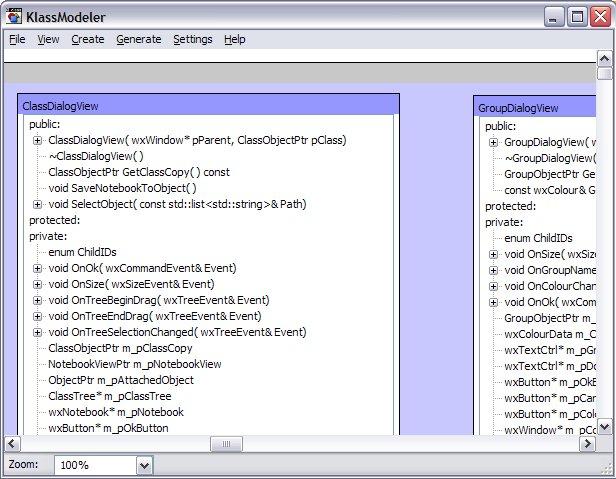
Task: Click public: label in ClassDialogView
Action: 45,125
